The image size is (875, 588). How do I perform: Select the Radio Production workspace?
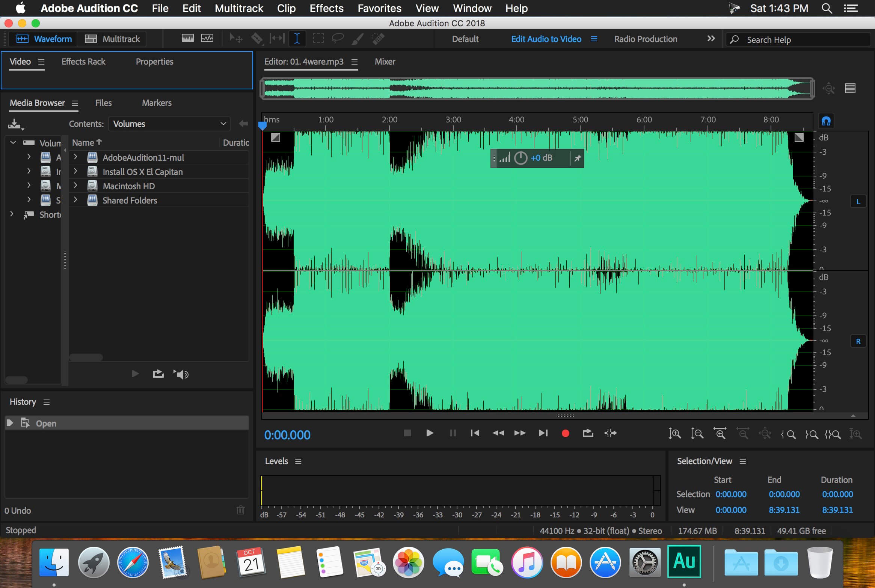click(646, 39)
